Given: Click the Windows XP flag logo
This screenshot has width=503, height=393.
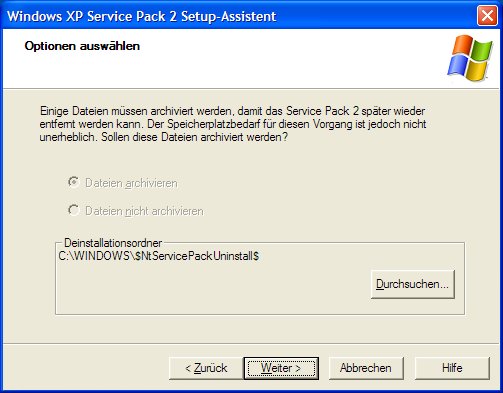Looking at the screenshot, I should pos(470,58).
